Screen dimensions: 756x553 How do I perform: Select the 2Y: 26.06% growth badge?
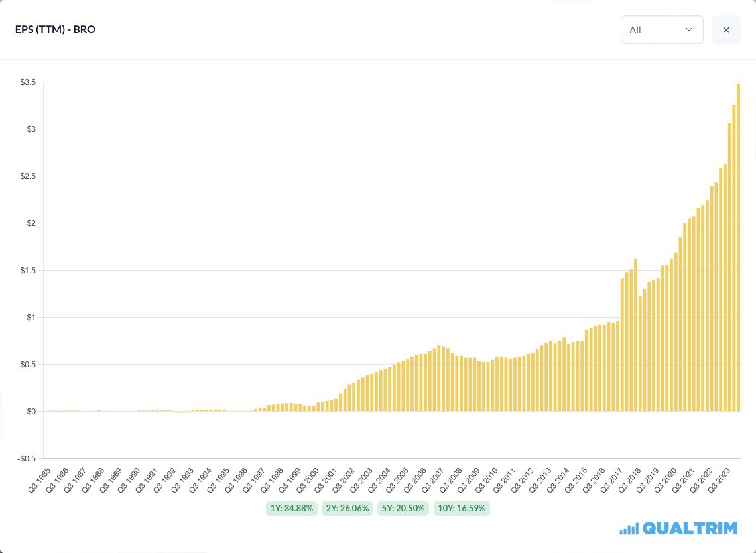pos(347,509)
